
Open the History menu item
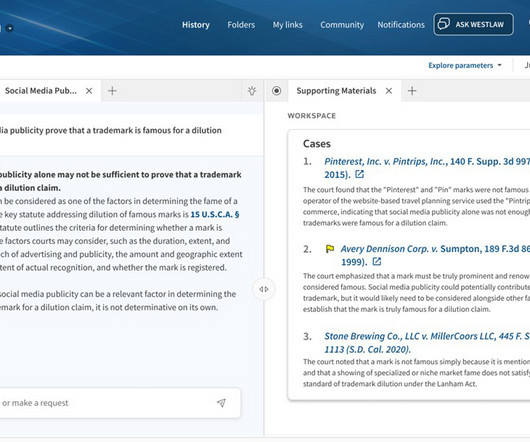point(196,25)
